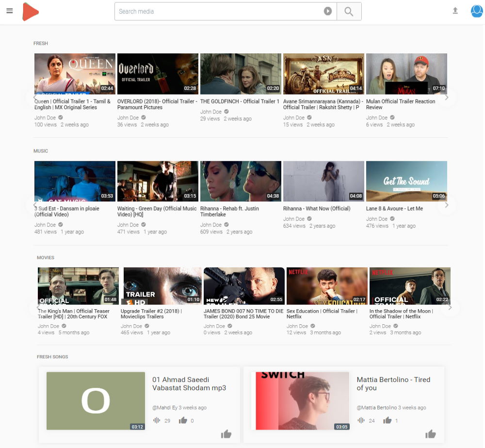Viewport: 485px width, 448px height.
Task: Open the Queen Official Trailer thumbnail
Action: pos(75,74)
